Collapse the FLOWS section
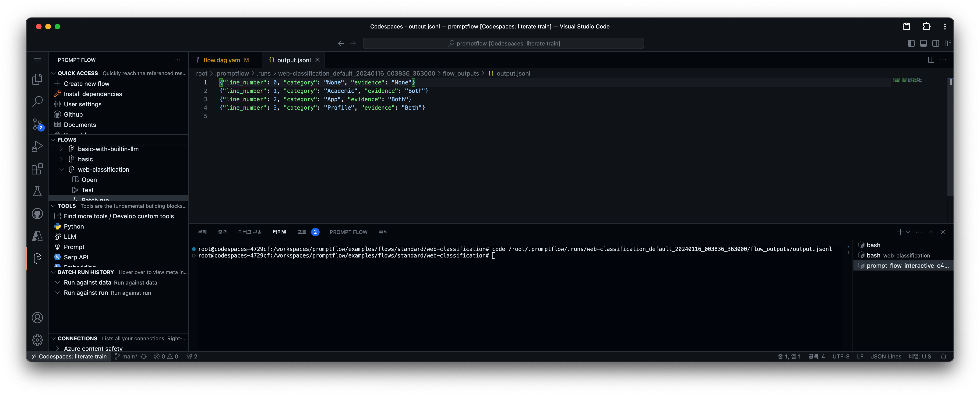The image size is (980, 396). click(x=53, y=139)
